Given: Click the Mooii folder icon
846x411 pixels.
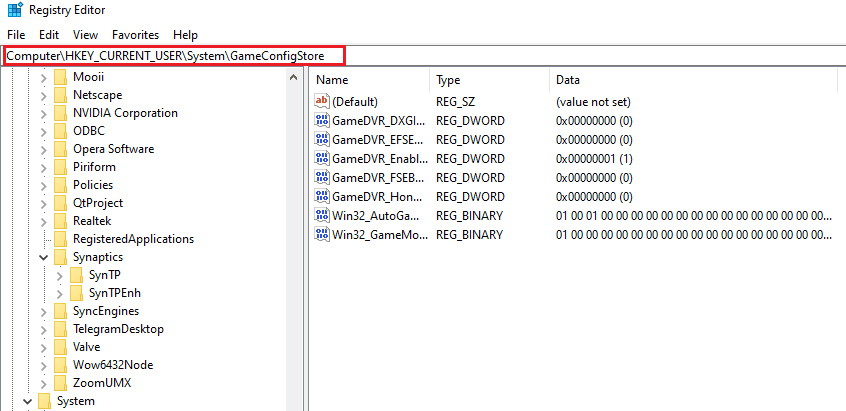Looking at the screenshot, I should 60,77.
